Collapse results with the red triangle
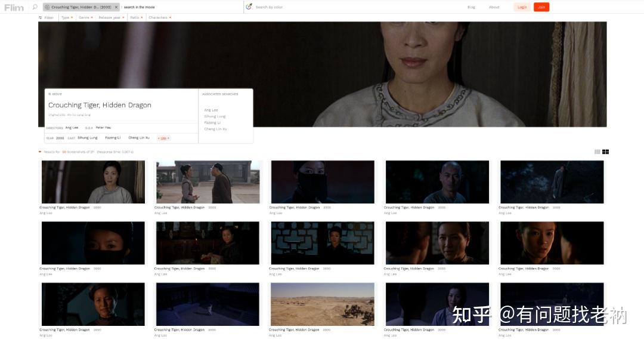Viewport: 644px width, 342px height. (x=40, y=152)
